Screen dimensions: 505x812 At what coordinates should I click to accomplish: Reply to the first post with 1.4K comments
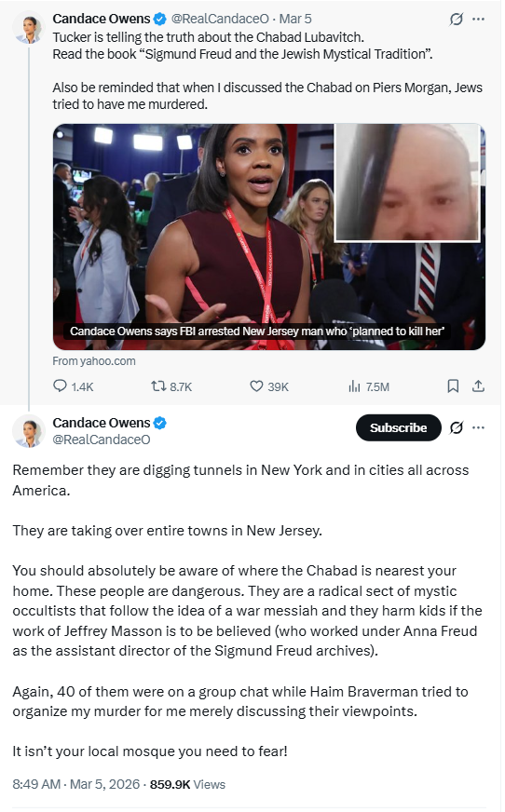click(73, 386)
